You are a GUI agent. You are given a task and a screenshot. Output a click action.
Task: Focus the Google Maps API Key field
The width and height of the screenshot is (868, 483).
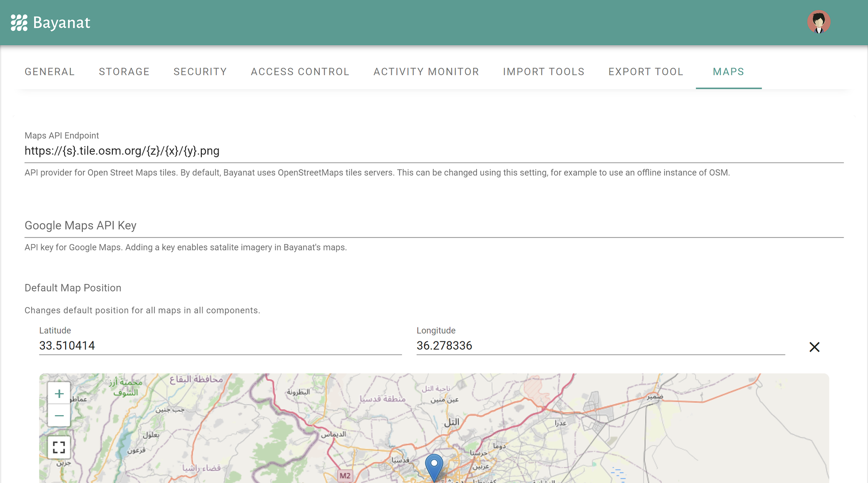click(x=434, y=226)
